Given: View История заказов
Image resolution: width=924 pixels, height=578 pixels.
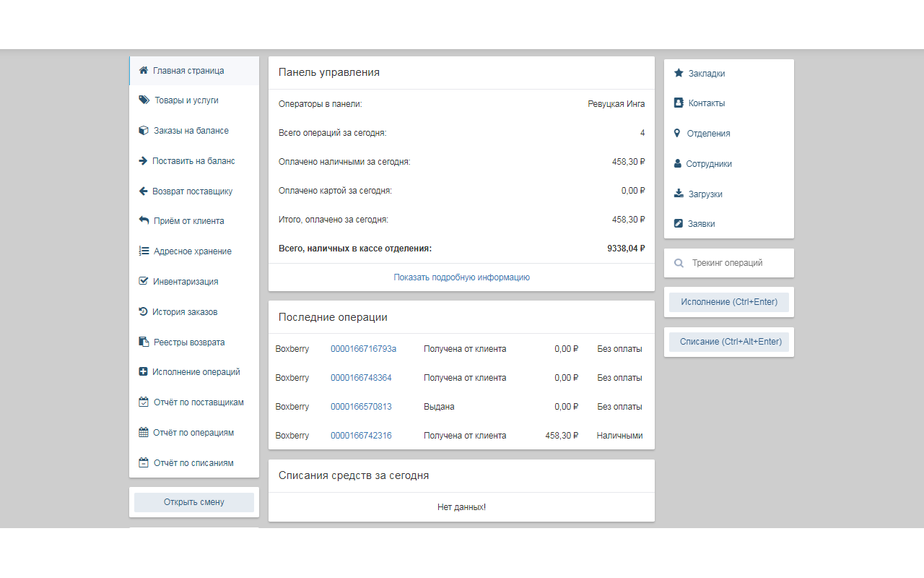Looking at the screenshot, I should pyautogui.click(x=194, y=312).
